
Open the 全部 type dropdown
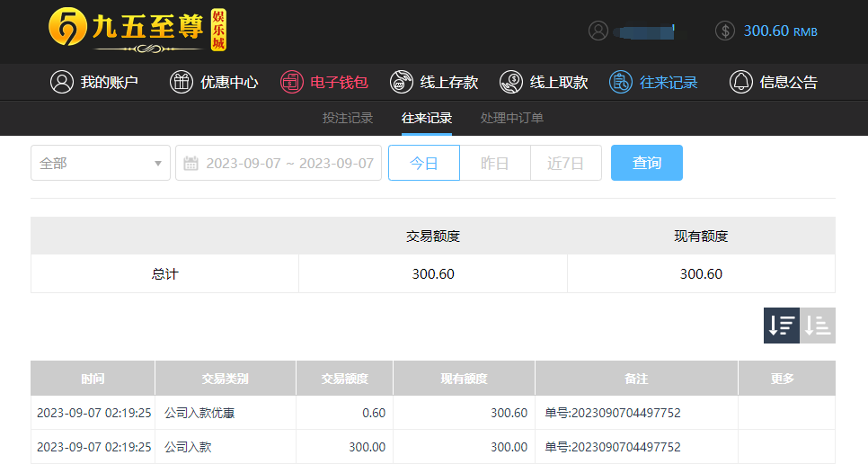click(101, 163)
